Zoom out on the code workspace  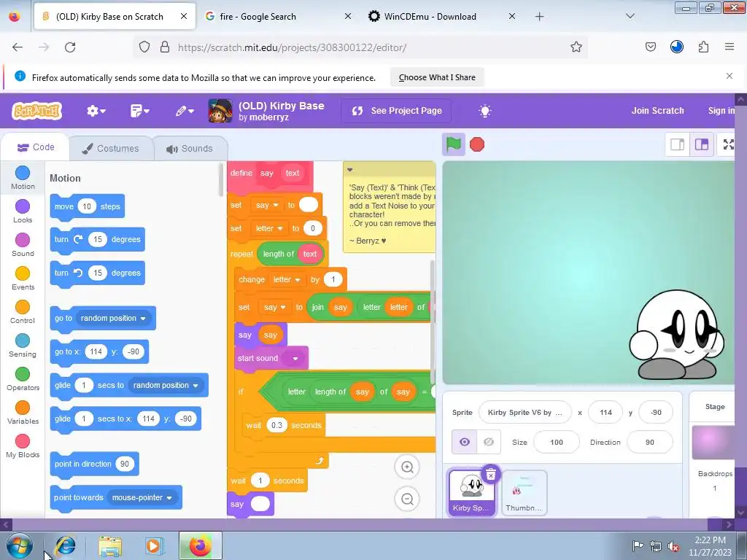coord(407,499)
